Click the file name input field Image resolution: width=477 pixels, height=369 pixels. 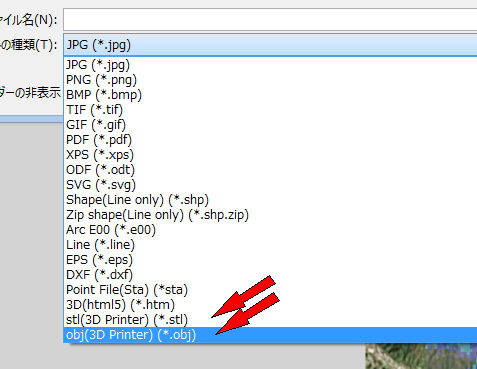tap(270, 20)
